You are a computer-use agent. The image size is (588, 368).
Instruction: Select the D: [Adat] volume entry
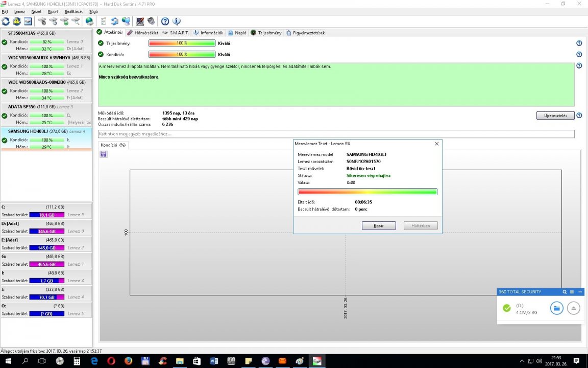pyautogui.click(x=46, y=227)
